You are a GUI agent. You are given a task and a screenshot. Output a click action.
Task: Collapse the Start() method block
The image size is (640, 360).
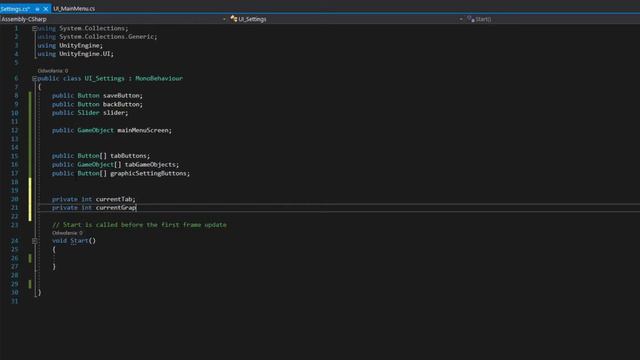34,241
